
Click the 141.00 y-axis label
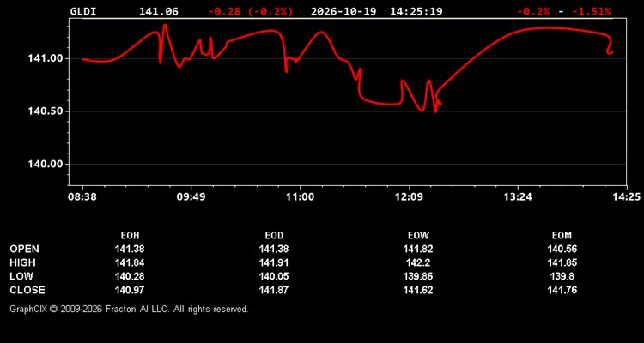click(x=46, y=58)
